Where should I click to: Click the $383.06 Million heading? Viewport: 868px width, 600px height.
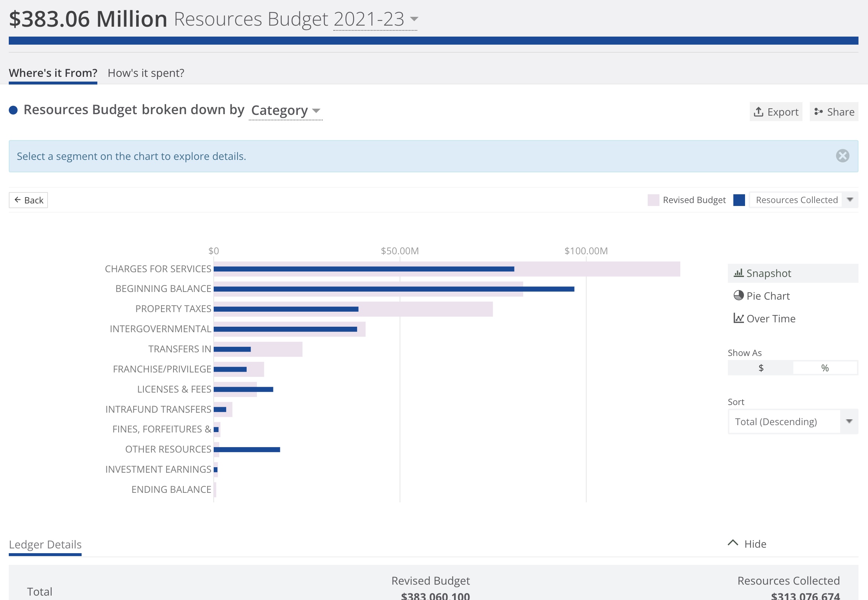coord(88,19)
